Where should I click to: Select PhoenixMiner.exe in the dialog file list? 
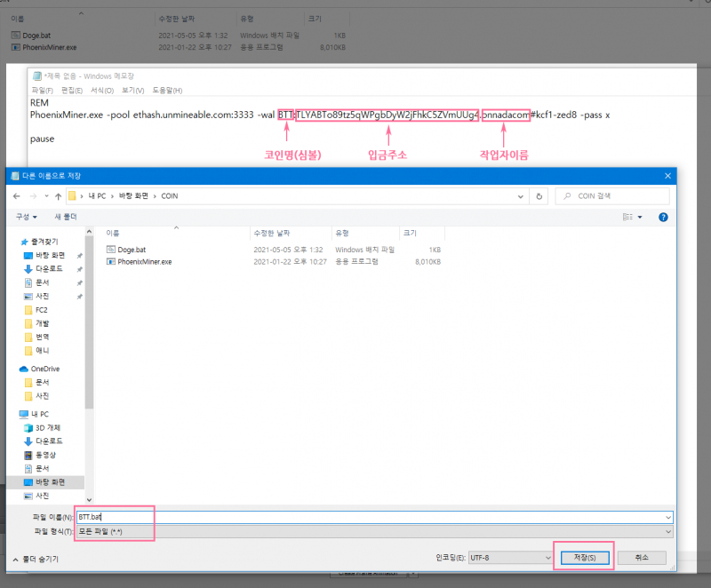[144, 262]
